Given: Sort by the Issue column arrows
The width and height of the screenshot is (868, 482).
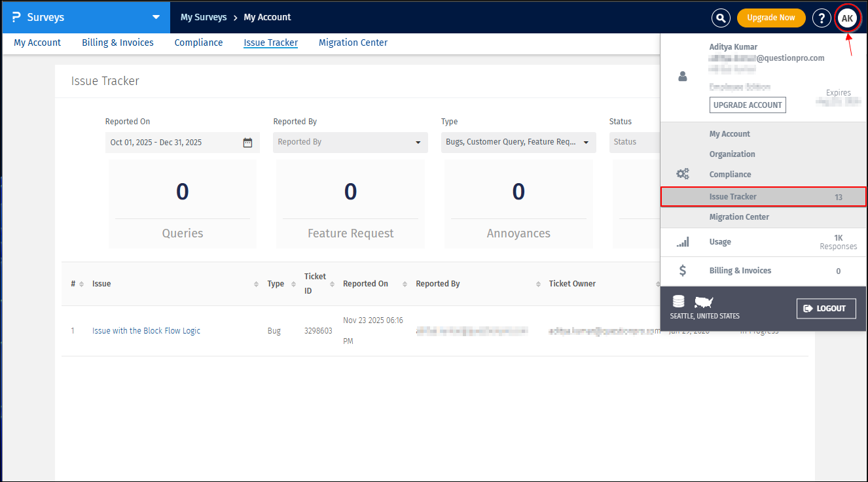Looking at the screenshot, I should [256, 284].
